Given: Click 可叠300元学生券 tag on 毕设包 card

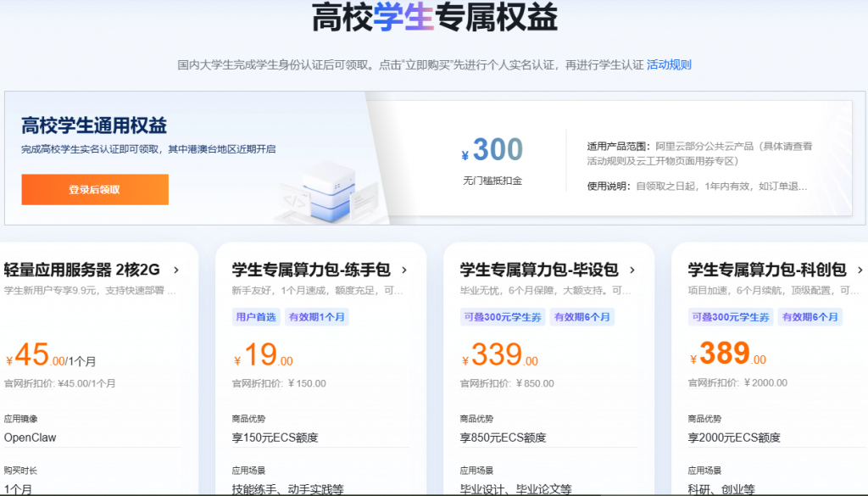Looking at the screenshot, I should pos(502,317).
